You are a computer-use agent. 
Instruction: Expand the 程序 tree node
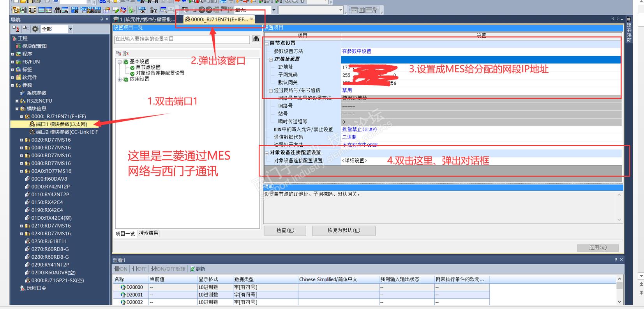(x=12, y=54)
